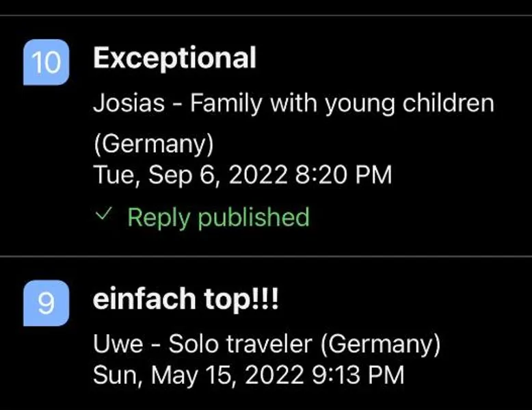Click the word published in the green status
This screenshot has width=532, height=410.
(254, 218)
